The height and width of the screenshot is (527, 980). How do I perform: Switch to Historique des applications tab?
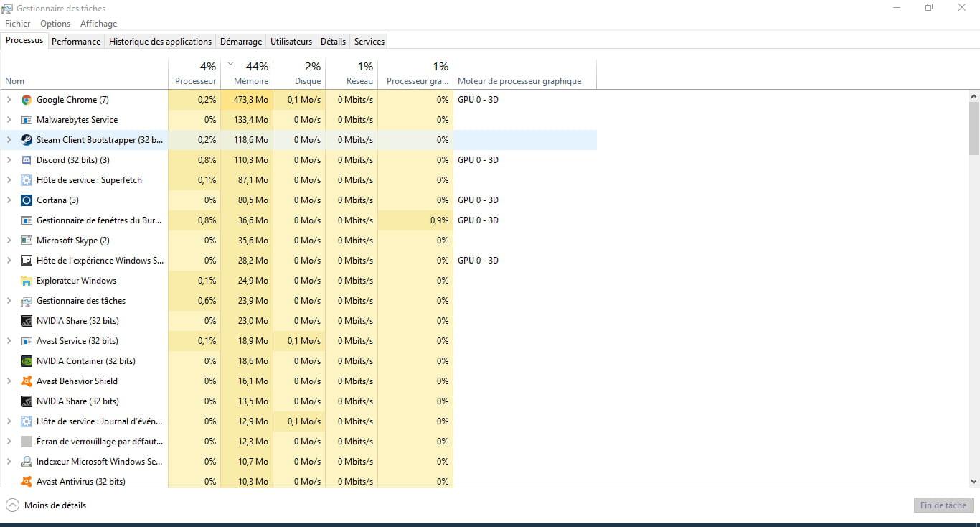click(x=161, y=42)
